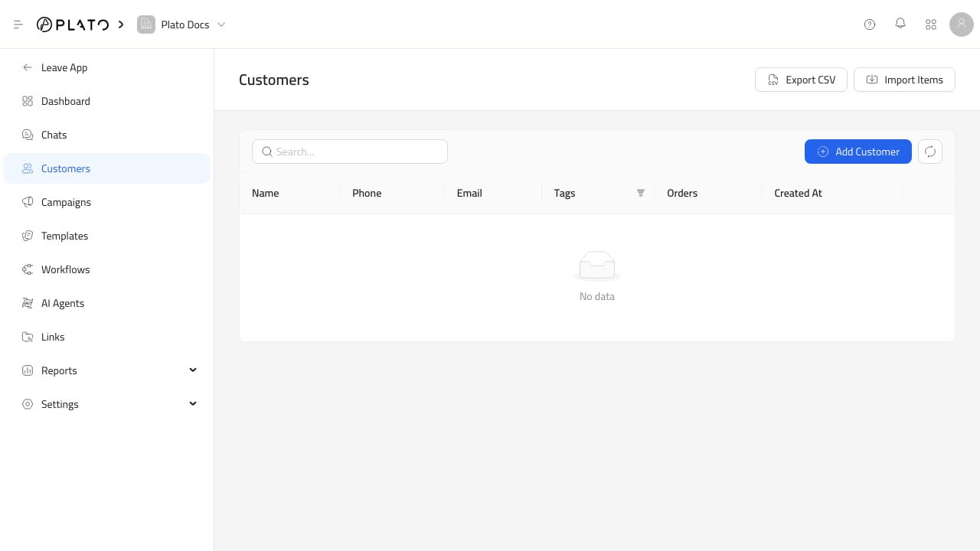Screen dimensions: 980x551
Task: Expand the Settings submenu chevron
Action: tap(193, 404)
